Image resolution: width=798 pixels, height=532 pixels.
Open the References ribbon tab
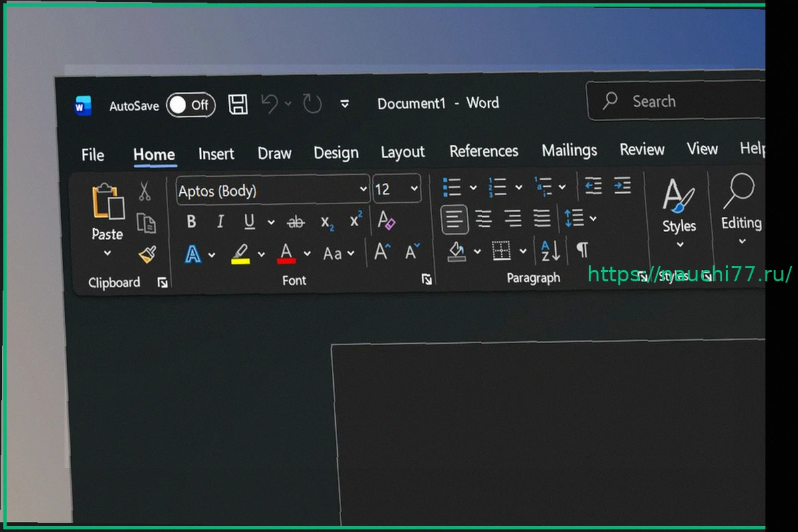484,150
